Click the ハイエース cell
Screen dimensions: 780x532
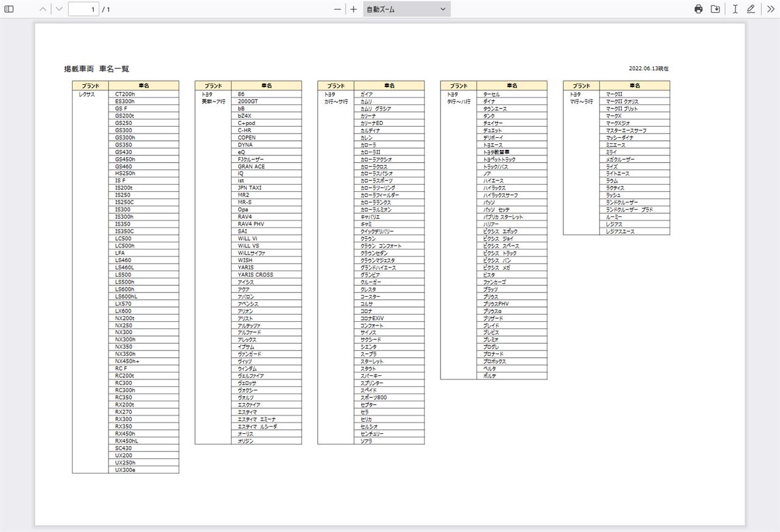coord(512,181)
